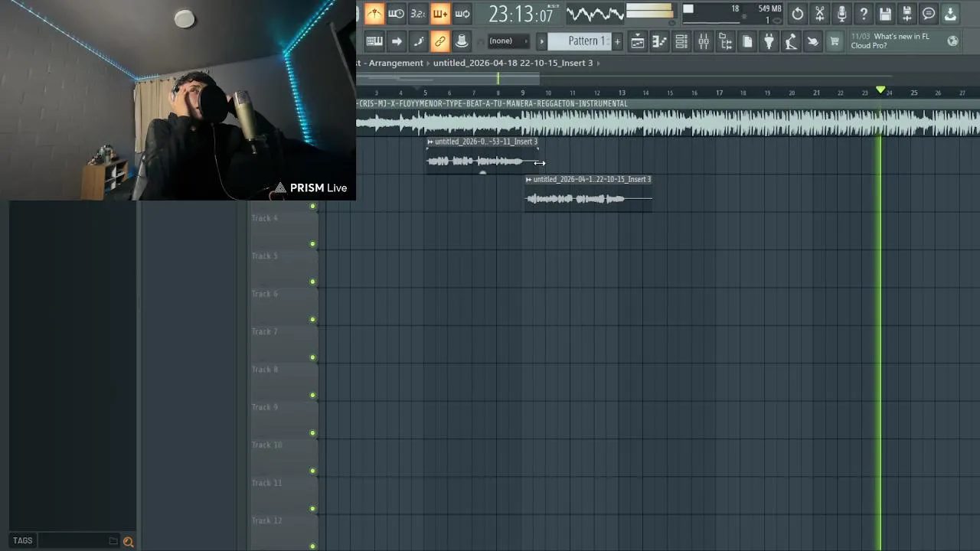Open the Piano roll view icon
Image resolution: width=980 pixels, height=551 pixels.
pyautogui.click(x=659, y=42)
